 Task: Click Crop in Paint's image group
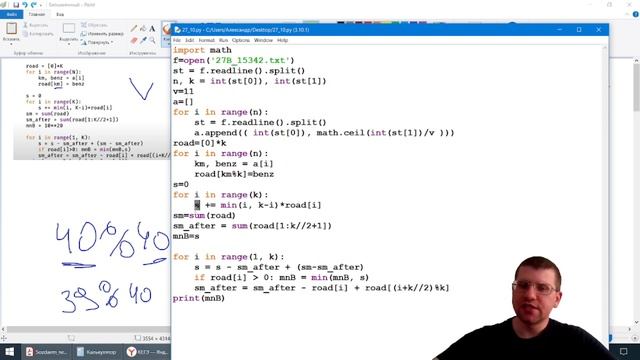pos(94,25)
